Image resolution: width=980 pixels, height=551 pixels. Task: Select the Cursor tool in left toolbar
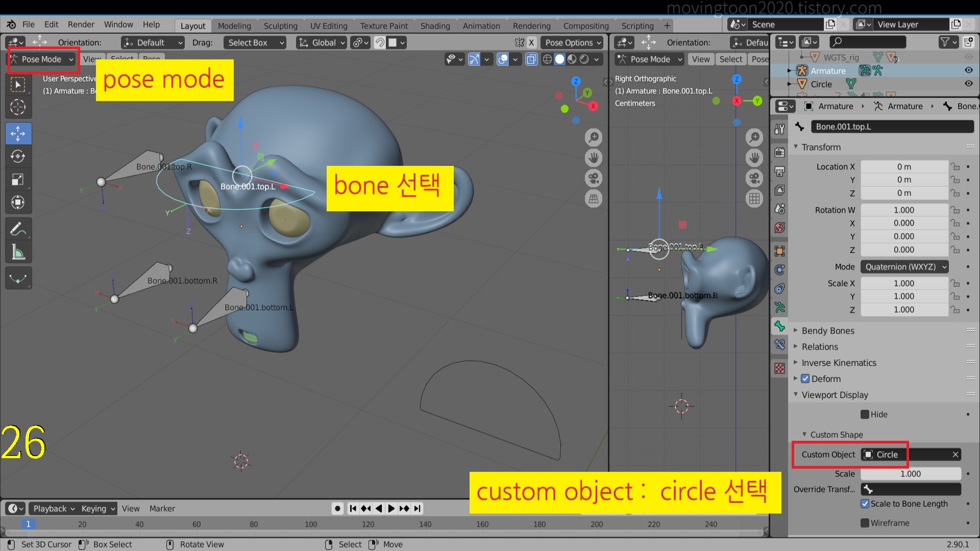click(18, 107)
